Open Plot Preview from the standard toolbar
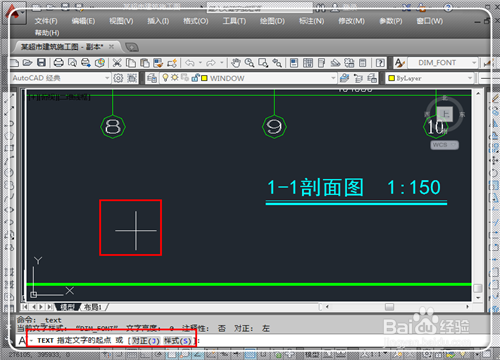 [72, 63]
